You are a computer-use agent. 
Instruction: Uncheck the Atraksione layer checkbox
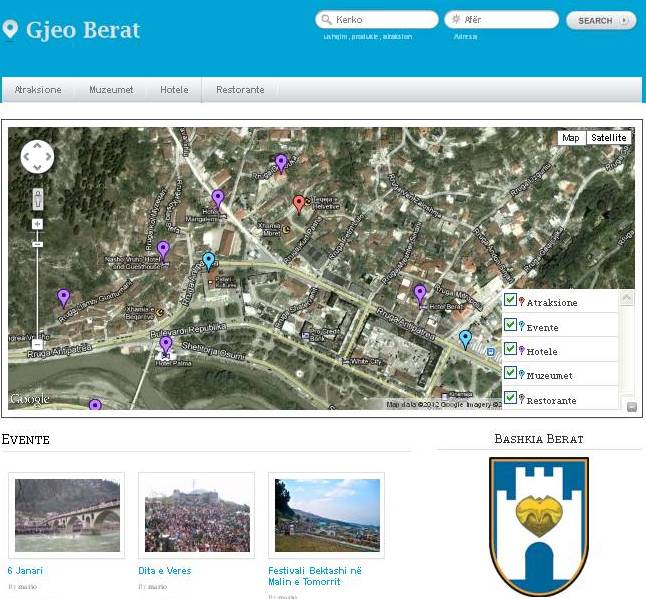[x=510, y=300]
